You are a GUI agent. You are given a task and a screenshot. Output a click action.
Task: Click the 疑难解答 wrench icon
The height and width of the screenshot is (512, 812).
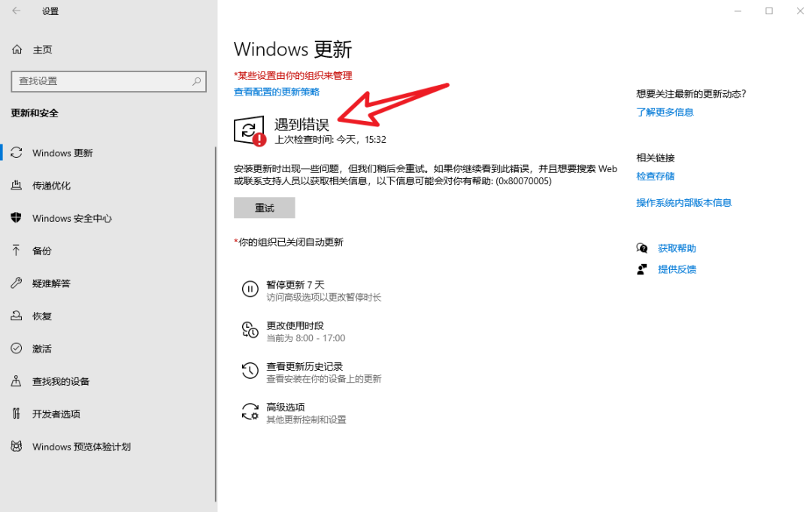click(17, 283)
